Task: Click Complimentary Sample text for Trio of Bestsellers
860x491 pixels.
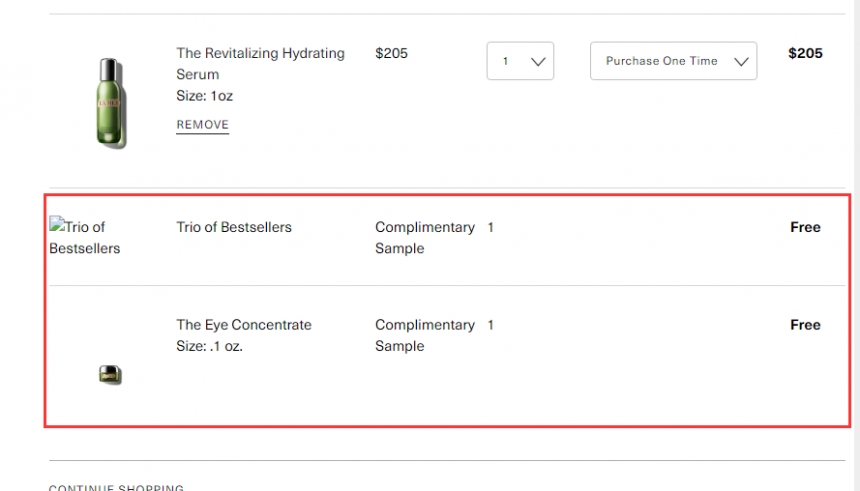Action: 425,238
